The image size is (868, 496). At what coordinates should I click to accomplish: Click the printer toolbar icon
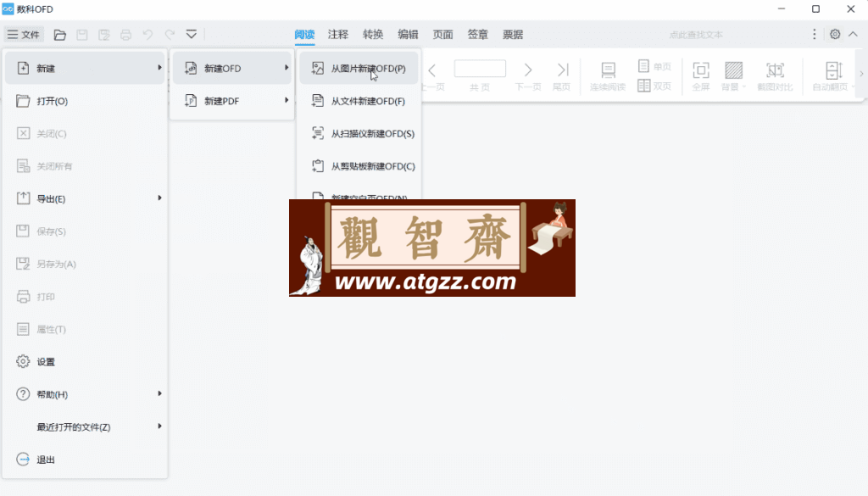tap(125, 35)
